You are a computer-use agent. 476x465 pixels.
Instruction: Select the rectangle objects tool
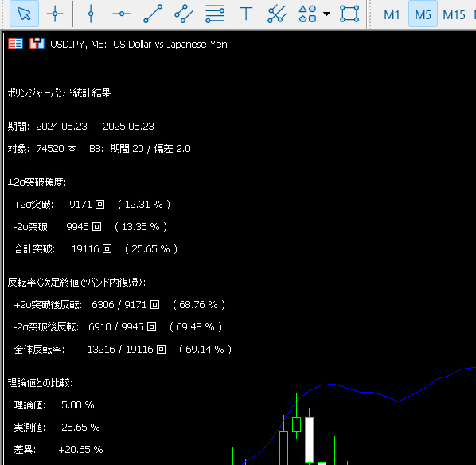(x=349, y=14)
